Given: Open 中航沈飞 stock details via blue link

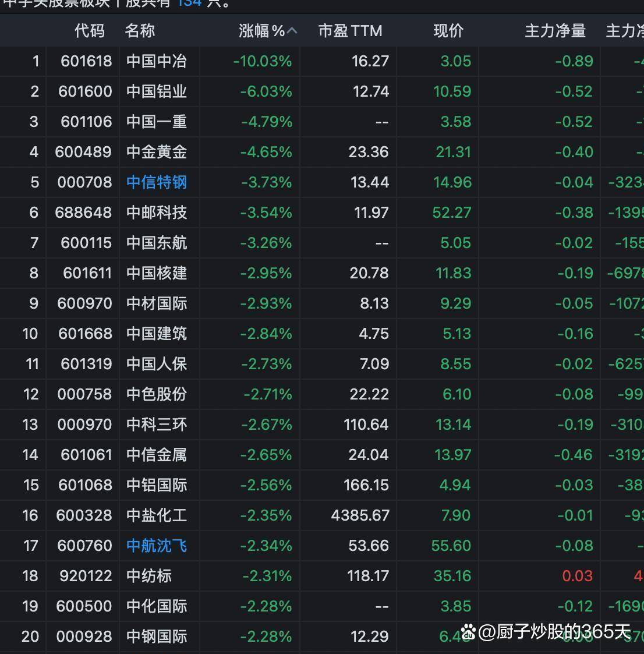Looking at the screenshot, I should point(157,546).
